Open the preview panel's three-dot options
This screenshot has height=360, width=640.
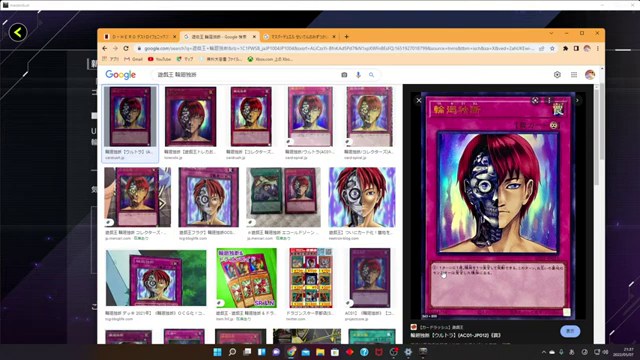[549, 100]
